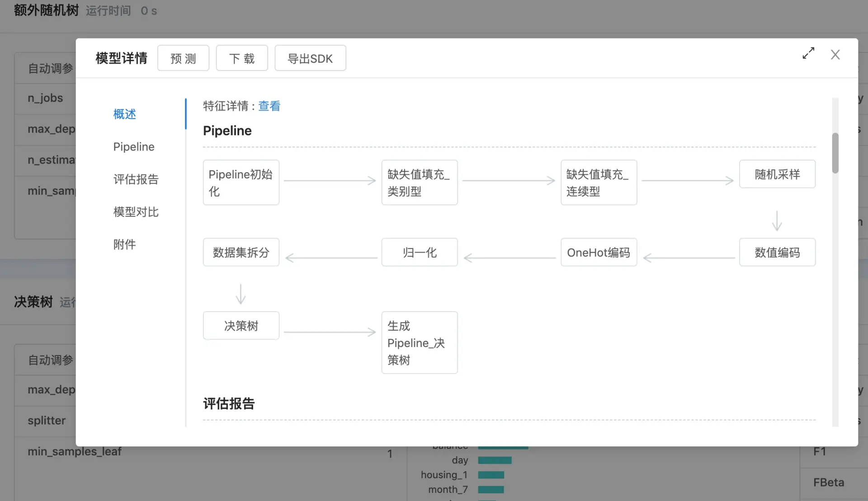Open the 评估报告 side tab
This screenshot has width=868, height=501.
(x=136, y=179)
